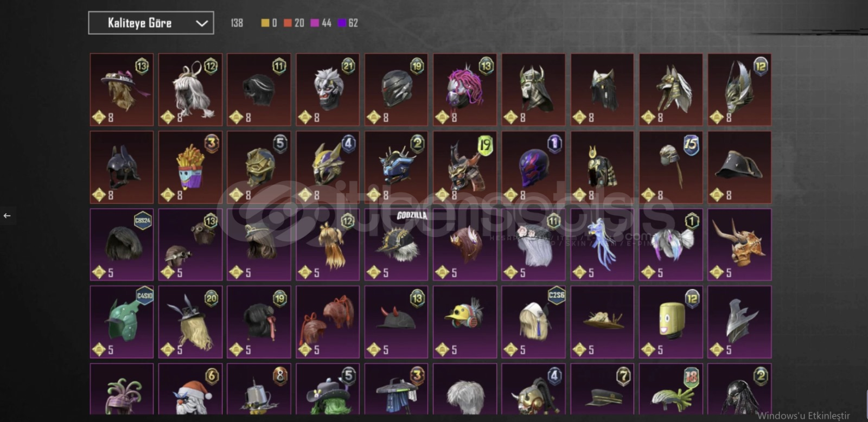Select the Anubis jackal headgear
868x422 pixels.
(x=671, y=89)
